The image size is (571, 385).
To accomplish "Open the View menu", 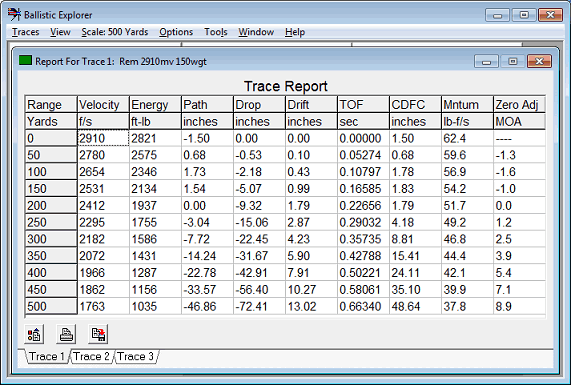I will 60,32.
